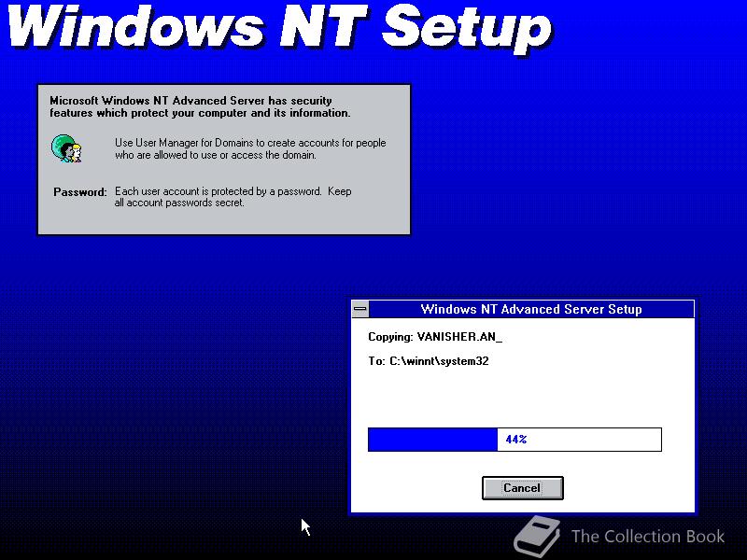Click The Collection Book watermark text
The width and height of the screenshot is (747, 560).
pyautogui.click(x=646, y=537)
